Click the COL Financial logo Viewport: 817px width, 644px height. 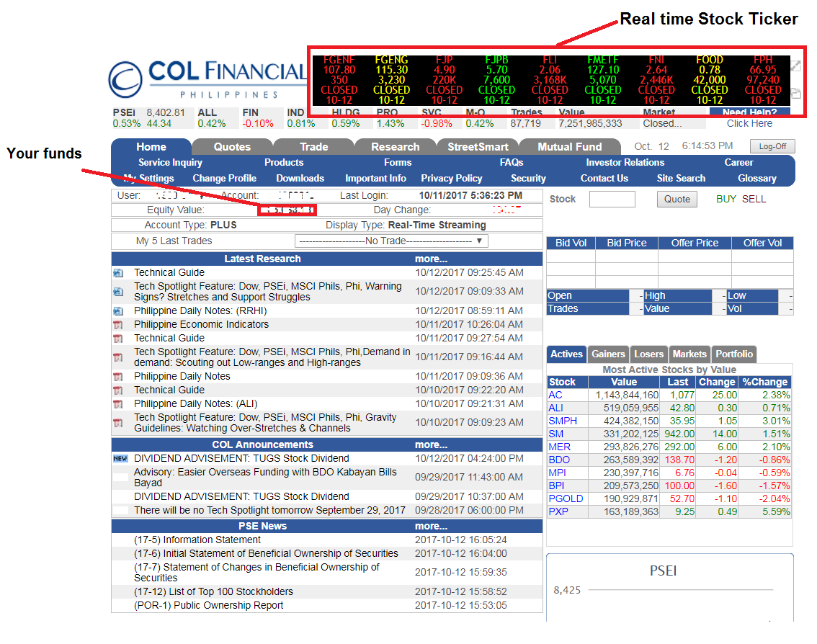click(207, 79)
